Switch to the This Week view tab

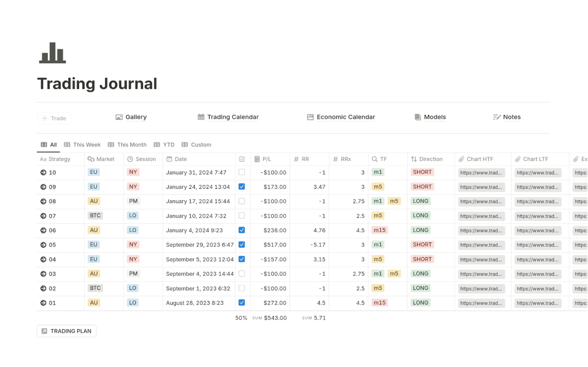82,145
